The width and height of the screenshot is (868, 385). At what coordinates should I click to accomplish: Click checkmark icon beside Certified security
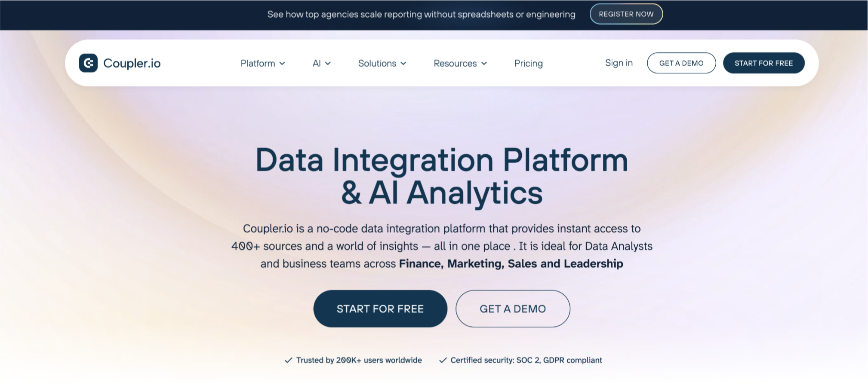point(443,360)
